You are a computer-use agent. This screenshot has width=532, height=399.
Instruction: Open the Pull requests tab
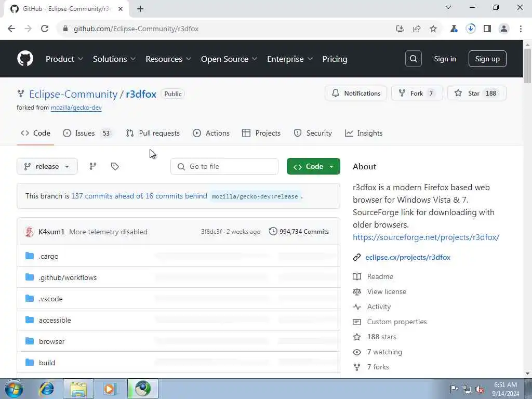(x=153, y=133)
